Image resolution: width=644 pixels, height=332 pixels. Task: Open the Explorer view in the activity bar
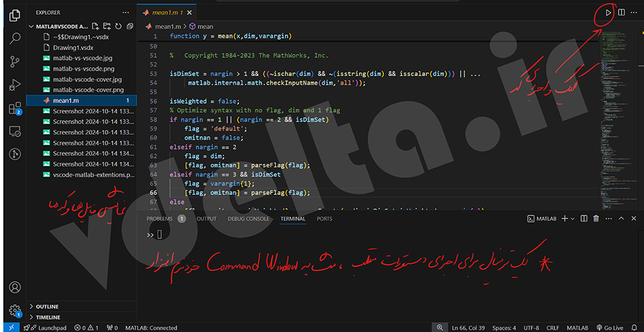click(15, 15)
